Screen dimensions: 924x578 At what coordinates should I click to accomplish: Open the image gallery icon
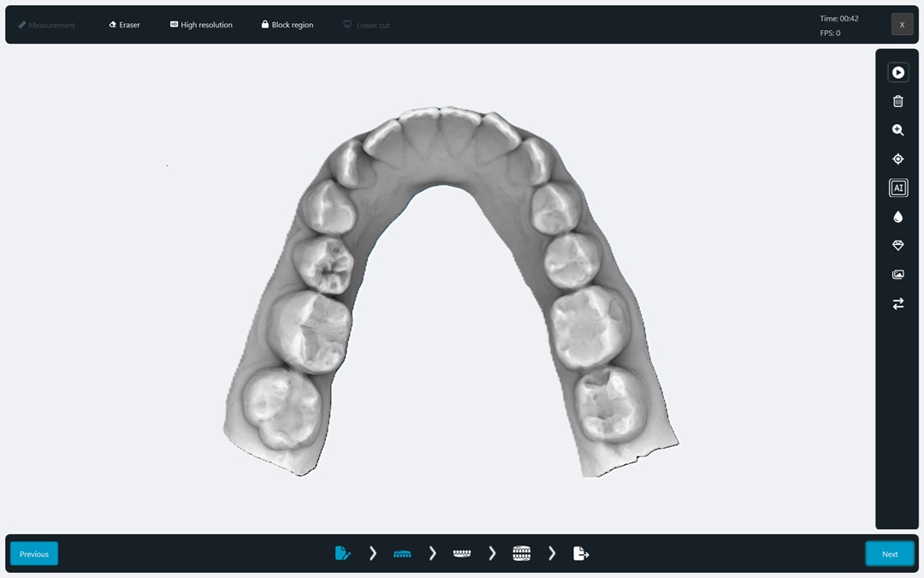pos(897,275)
